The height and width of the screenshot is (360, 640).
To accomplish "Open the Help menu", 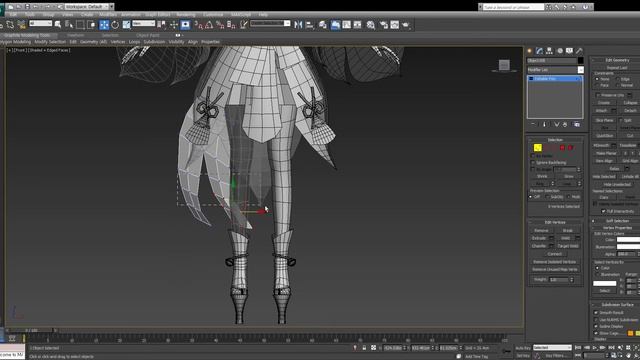I will 263,15.
